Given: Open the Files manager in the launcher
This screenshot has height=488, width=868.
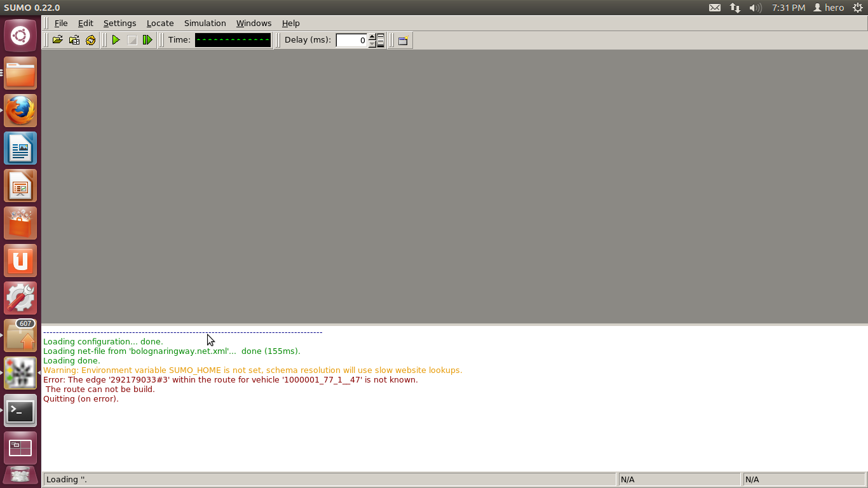Looking at the screenshot, I should click(x=20, y=74).
